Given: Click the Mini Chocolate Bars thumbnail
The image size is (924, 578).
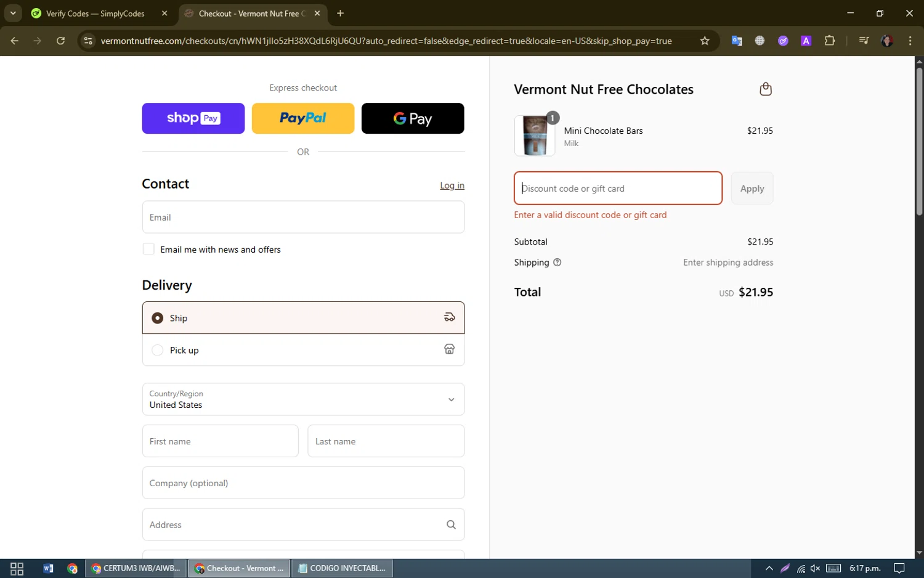Looking at the screenshot, I should (535, 136).
